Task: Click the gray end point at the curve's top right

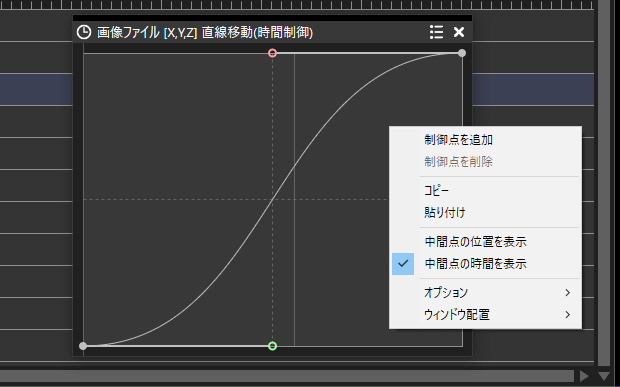Action: coord(462,53)
